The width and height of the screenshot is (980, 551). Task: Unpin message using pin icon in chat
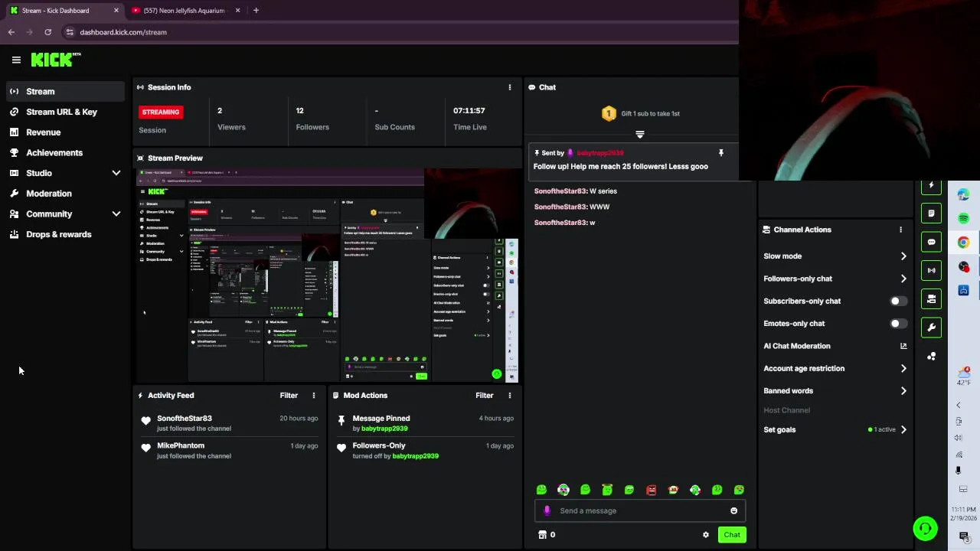pyautogui.click(x=720, y=153)
